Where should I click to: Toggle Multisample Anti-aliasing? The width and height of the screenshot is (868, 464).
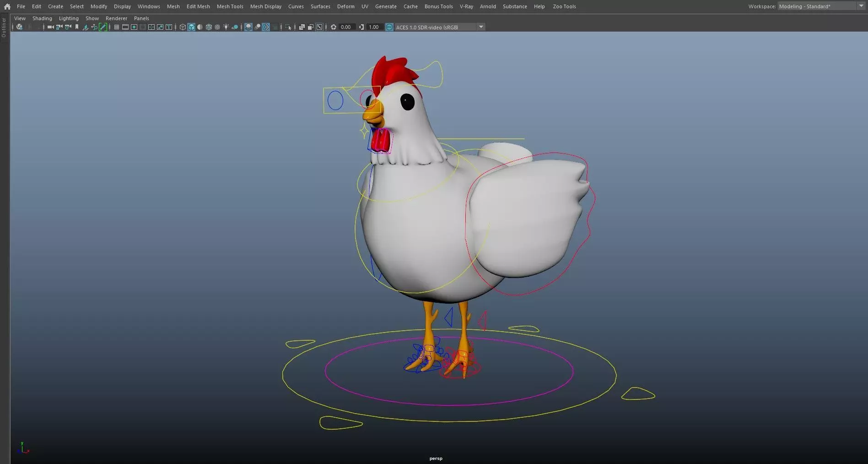pyautogui.click(x=266, y=27)
